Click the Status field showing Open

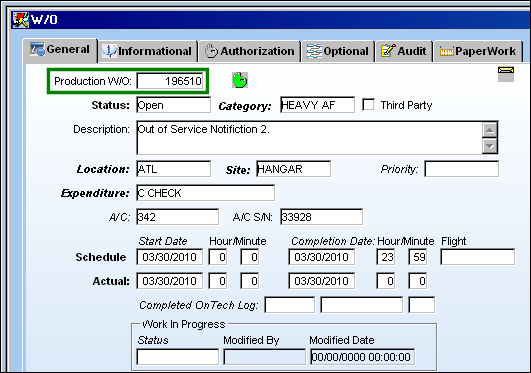point(173,105)
